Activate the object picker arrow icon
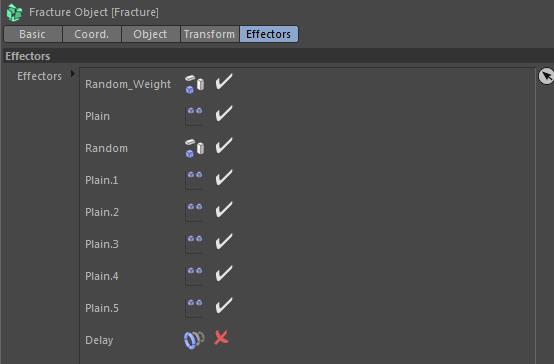The image size is (554, 364). click(546, 76)
